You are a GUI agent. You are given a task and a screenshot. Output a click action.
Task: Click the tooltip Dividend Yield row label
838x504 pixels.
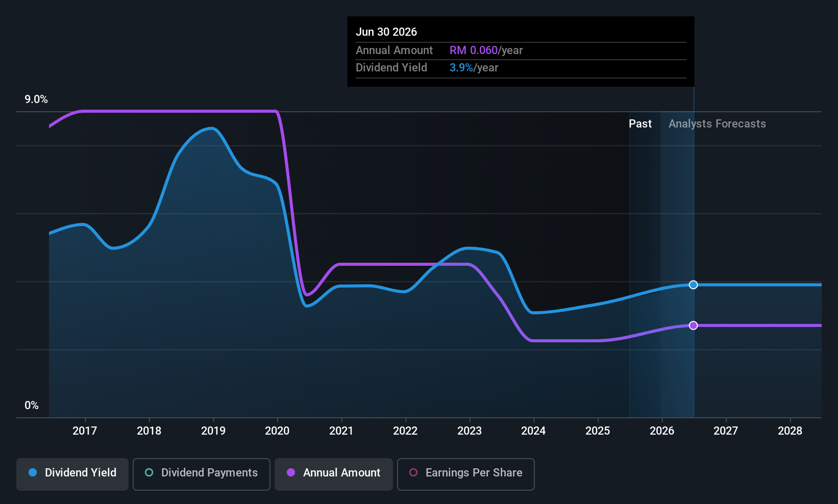click(x=391, y=68)
